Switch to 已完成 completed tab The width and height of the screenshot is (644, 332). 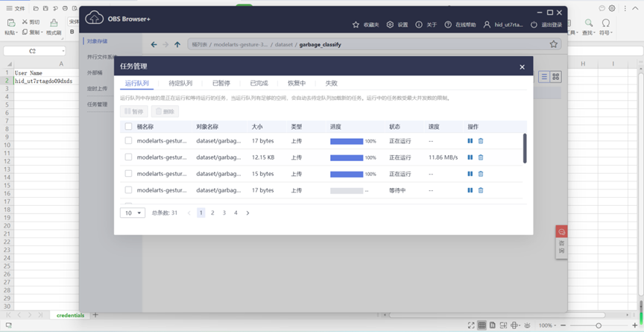(x=259, y=83)
